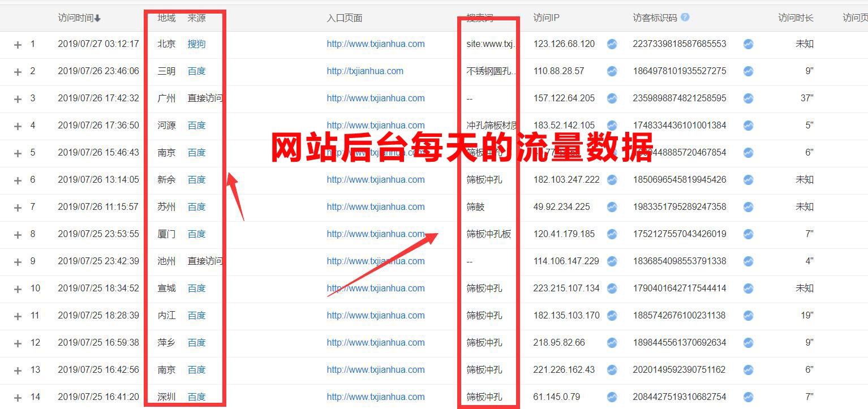Screen dimensions: 868x409
Task: Click the icon beside visitor ID 1983351795289247358
Action: pos(748,207)
